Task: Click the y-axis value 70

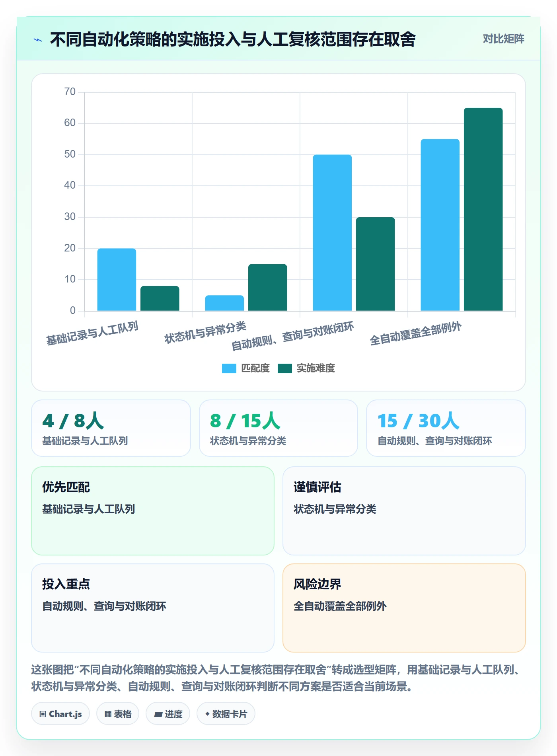Action: pos(70,92)
